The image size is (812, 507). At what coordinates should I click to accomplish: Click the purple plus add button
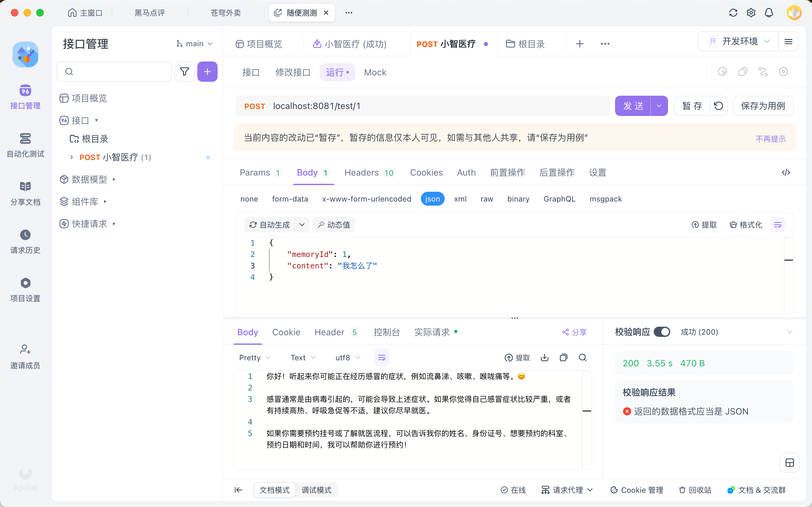(207, 71)
